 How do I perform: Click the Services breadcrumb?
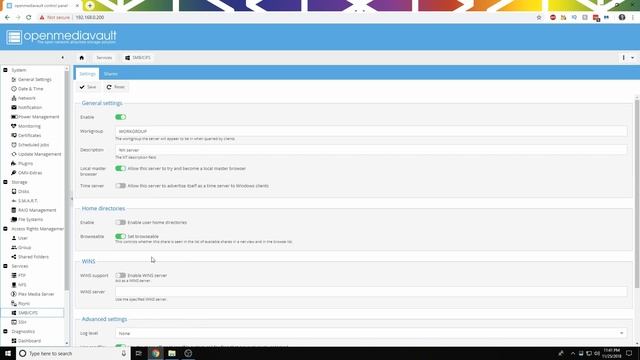coord(104,58)
